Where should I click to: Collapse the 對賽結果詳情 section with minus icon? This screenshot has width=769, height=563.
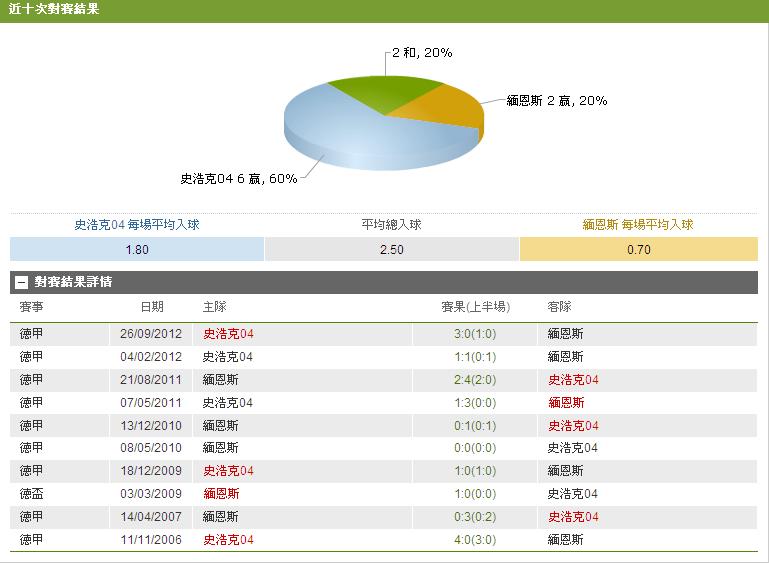20,282
